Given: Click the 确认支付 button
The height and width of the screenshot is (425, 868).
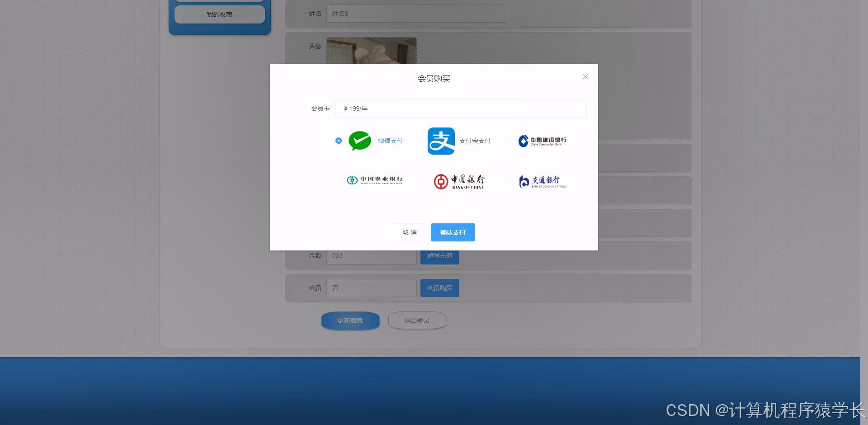Looking at the screenshot, I should pyautogui.click(x=453, y=232).
